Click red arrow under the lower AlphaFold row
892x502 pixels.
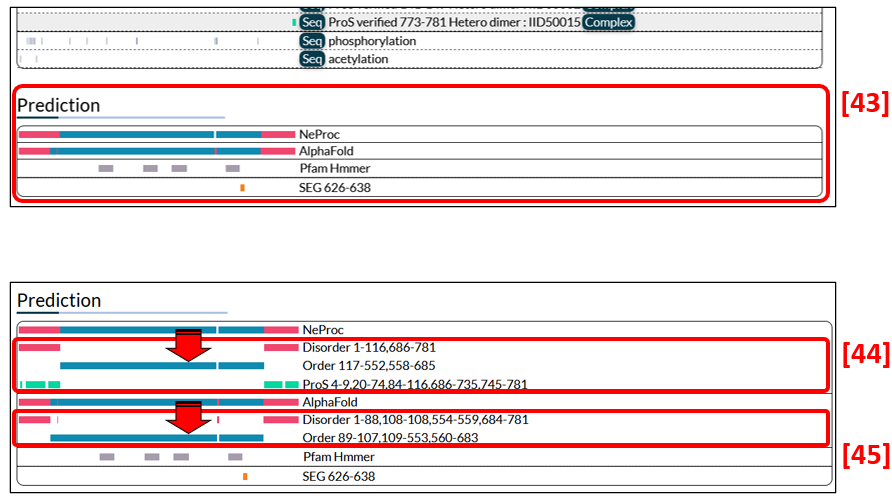tap(188, 417)
